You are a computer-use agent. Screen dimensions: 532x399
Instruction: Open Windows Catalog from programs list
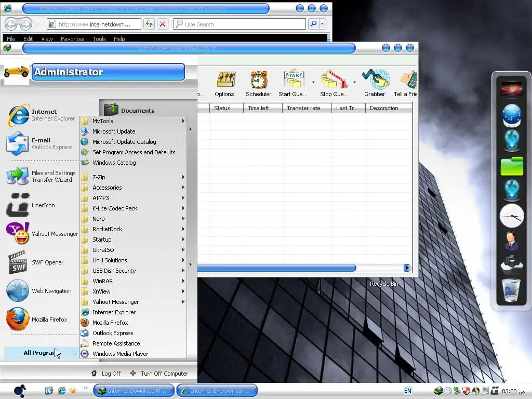(134, 163)
